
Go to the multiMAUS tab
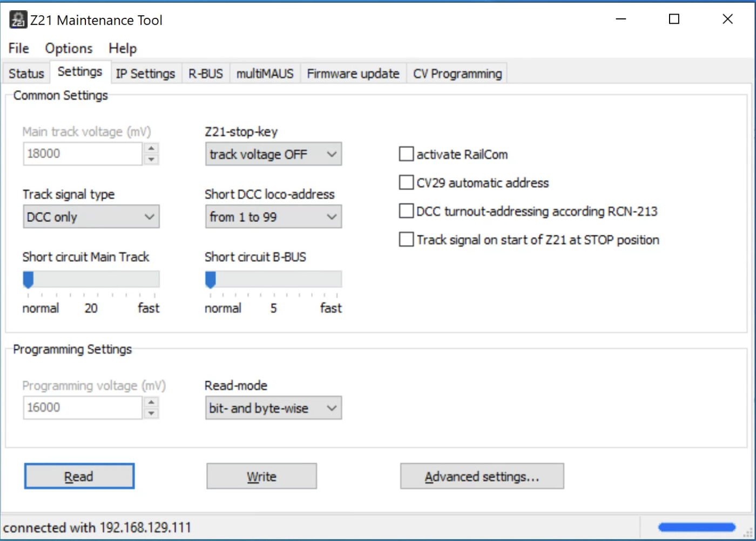point(265,73)
